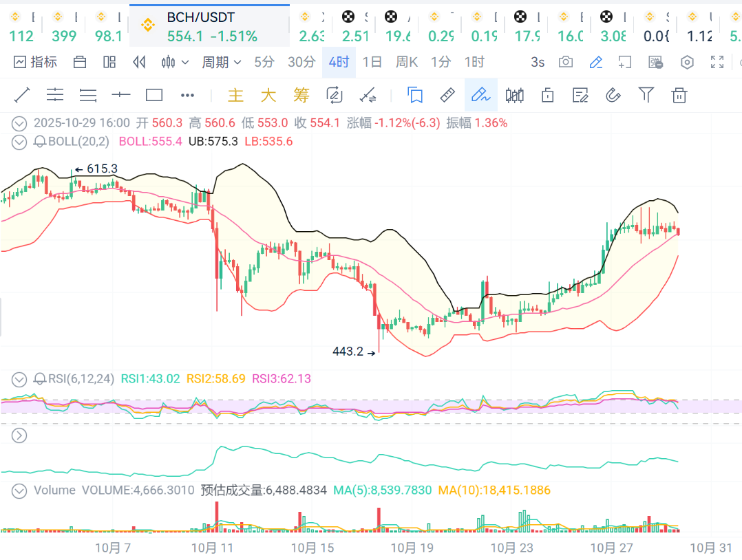Open the hexagon settings icon

pos(687,62)
